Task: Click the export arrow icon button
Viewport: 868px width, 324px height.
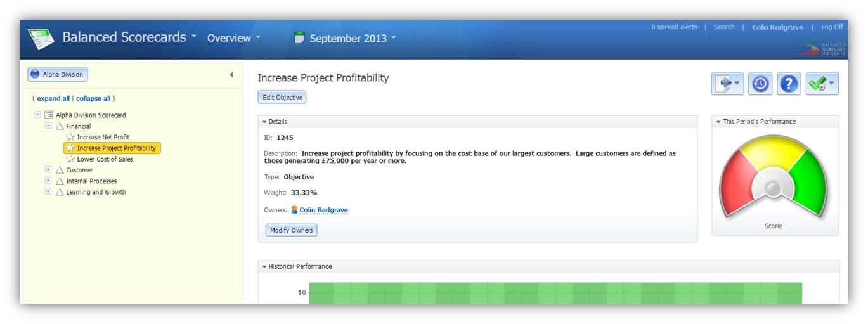Action: coord(727,84)
